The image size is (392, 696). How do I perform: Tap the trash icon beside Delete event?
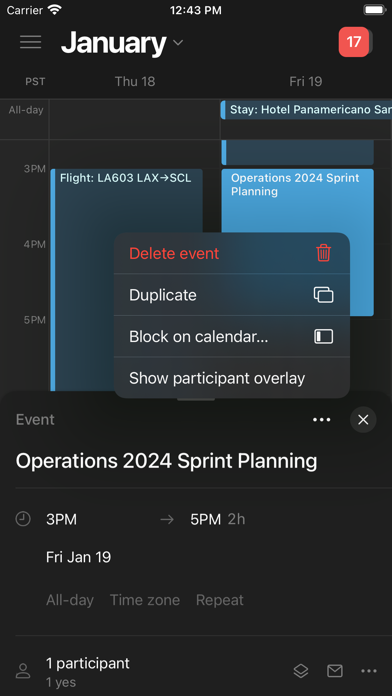pyautogui.click(x=324, y=253)
